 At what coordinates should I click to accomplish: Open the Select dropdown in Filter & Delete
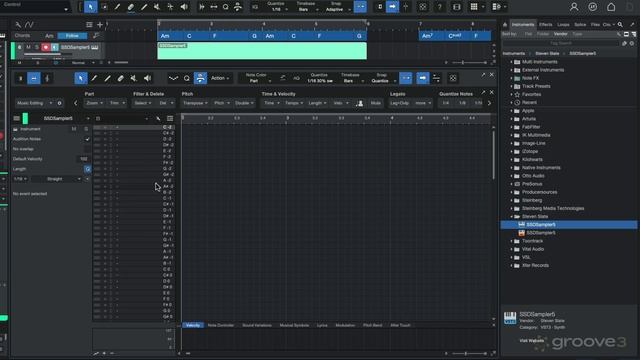pos(143,103)
